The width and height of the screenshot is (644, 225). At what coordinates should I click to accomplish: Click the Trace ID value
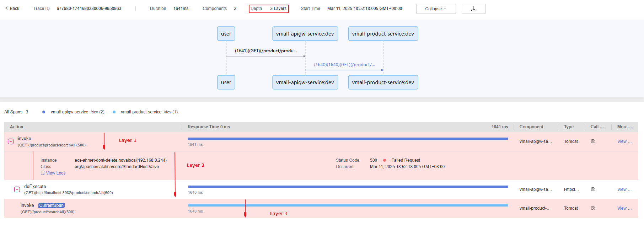coord(89,9)
